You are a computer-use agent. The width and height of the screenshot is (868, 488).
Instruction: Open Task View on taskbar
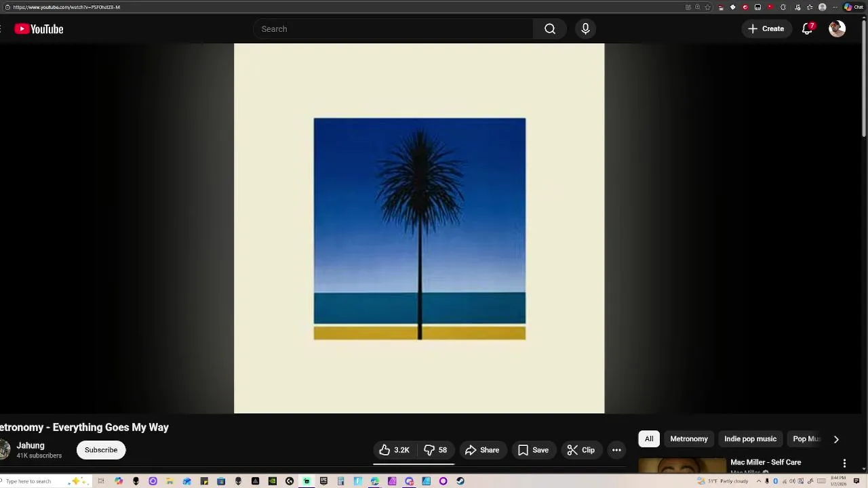click(x=101, y=481)
